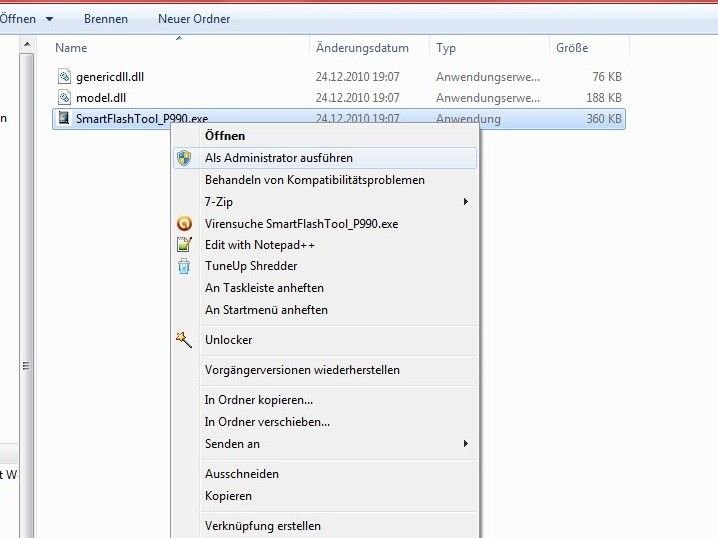Select In Ordner verschieben...
This screenshot has height=538, width=718.
(325, 422)
